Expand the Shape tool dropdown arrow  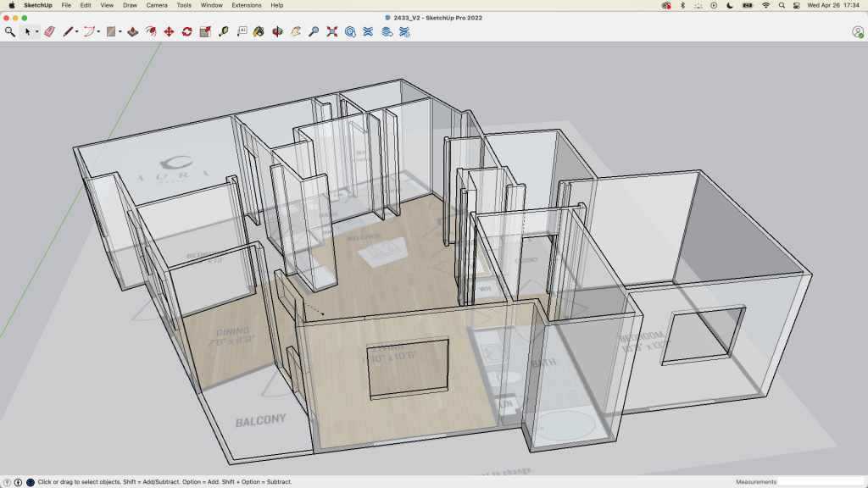tap(120, 32)
